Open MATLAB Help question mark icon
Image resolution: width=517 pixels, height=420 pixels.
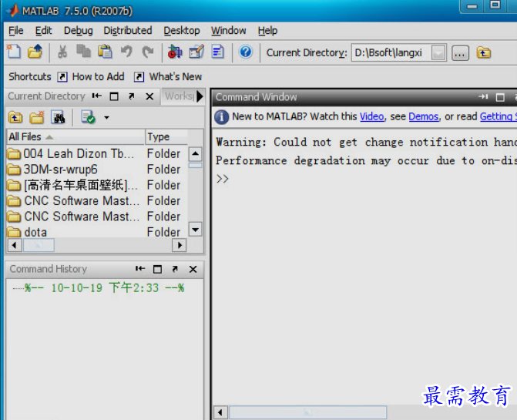tap(246, 52)
